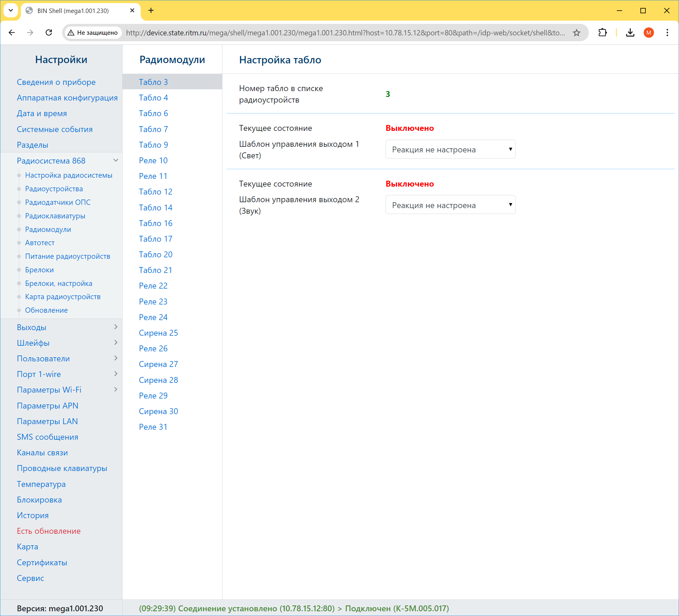Click the browser forward arrow
The height and width of the screenshot is (616, 679).
coord(30,33)
